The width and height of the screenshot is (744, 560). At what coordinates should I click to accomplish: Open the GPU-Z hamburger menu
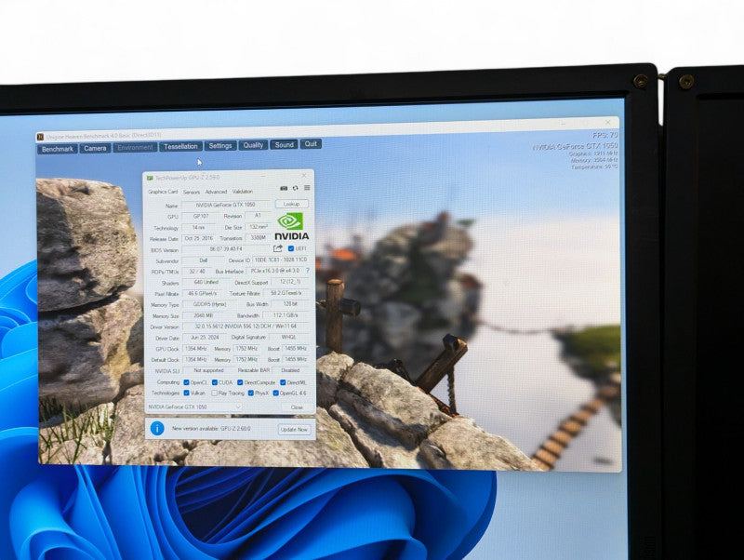click(x=307, y=188)
